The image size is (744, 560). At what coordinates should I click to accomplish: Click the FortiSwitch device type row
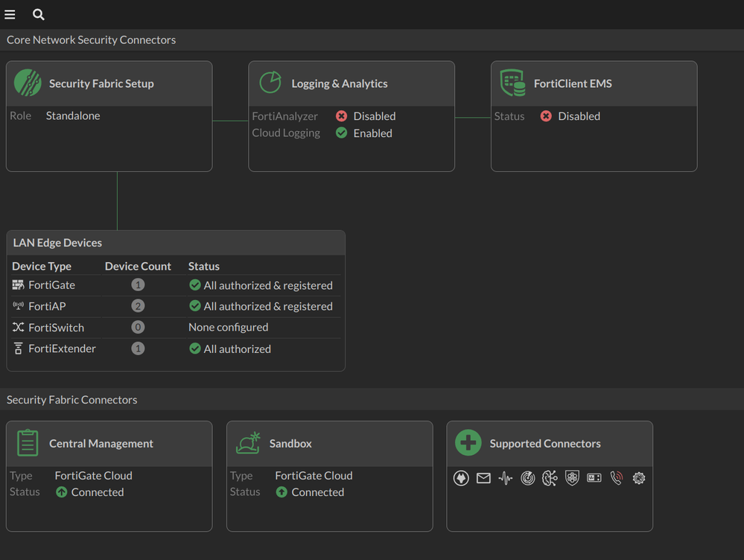click(56, 328)
